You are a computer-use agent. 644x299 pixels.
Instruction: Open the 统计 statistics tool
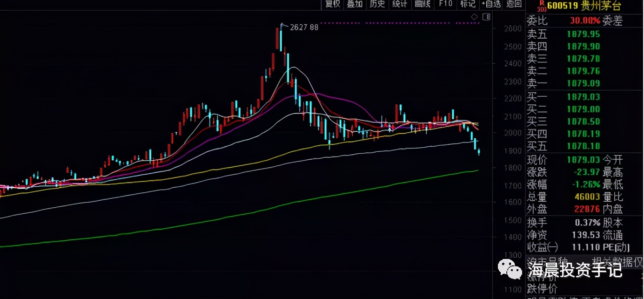(x=400, y=4)
